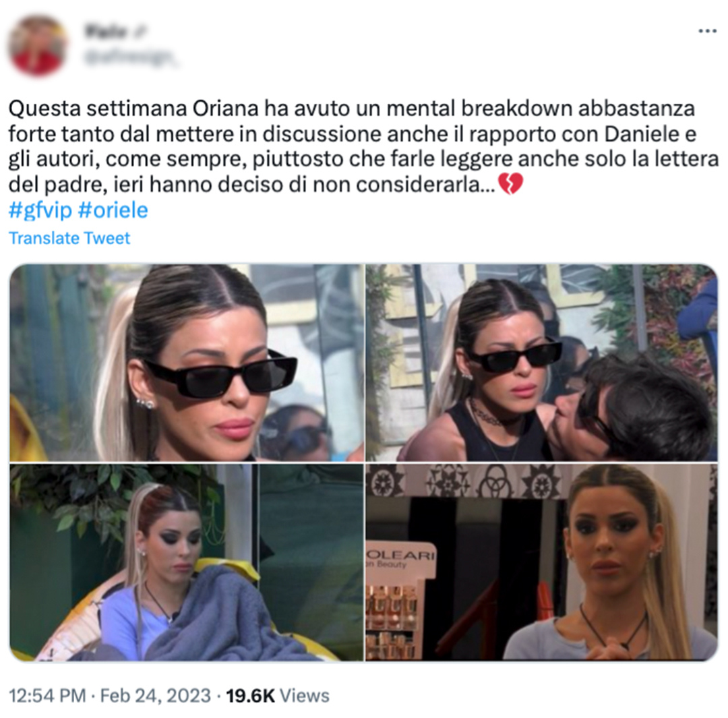
Task: Open the blurred circular profile avatar
Action: [38, 45]
